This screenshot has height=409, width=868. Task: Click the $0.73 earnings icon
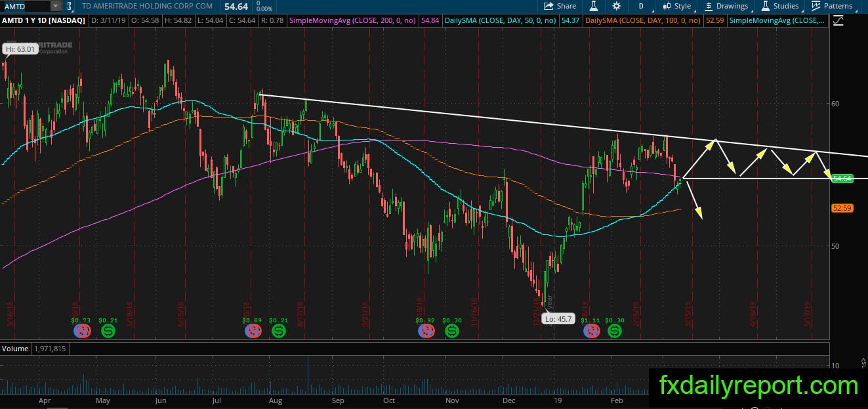coord(82,330)
